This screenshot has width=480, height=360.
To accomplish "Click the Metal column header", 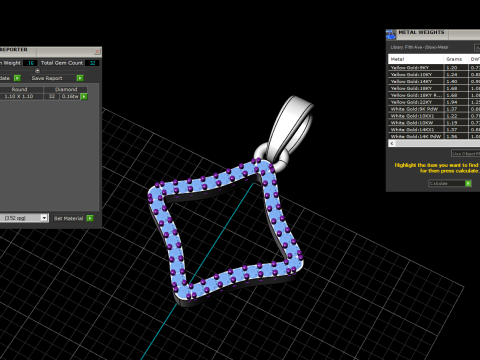I will click(416, 59).
